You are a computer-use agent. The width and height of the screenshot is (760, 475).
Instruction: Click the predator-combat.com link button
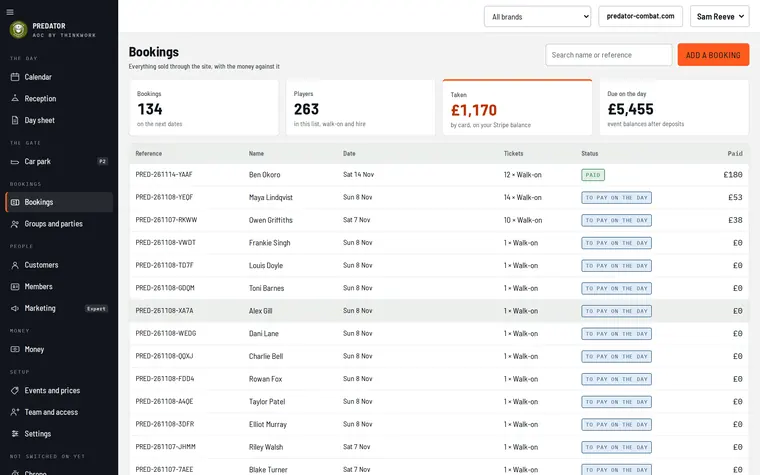click(x=640, y=16)
